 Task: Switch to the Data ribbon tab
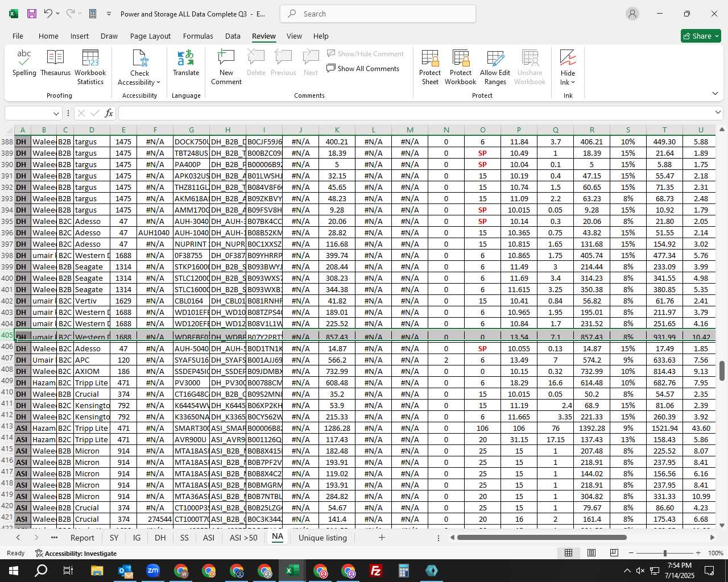[x=233, y=36]
